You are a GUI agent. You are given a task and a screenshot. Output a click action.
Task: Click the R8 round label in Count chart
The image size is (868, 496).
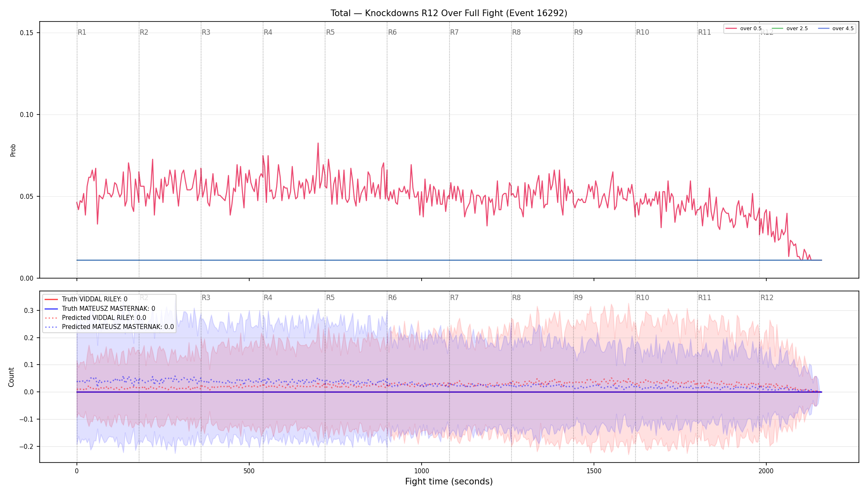[516, 298]
